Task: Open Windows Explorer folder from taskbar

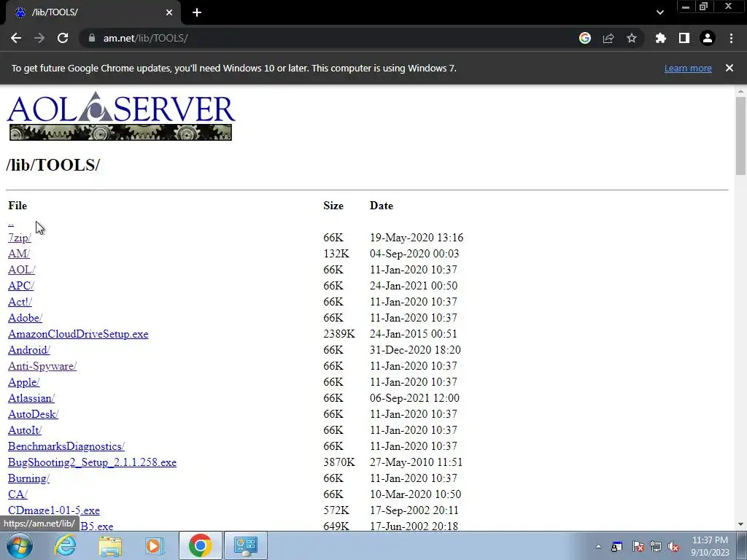Action: pos(110,545)
